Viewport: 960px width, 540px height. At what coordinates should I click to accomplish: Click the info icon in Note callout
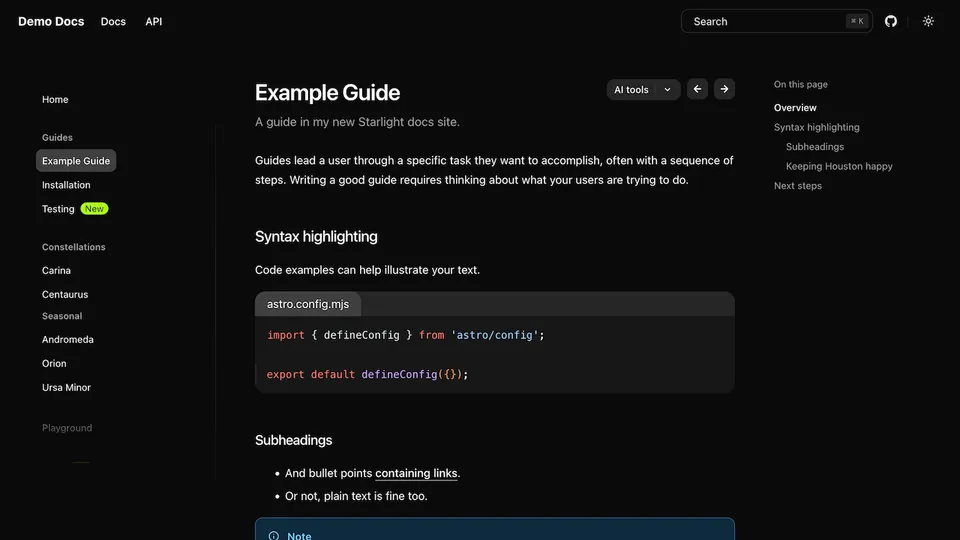274,536
